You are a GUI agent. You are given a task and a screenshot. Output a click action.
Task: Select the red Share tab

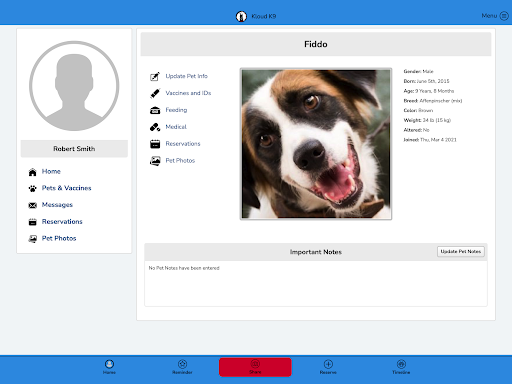pos(255,367)
